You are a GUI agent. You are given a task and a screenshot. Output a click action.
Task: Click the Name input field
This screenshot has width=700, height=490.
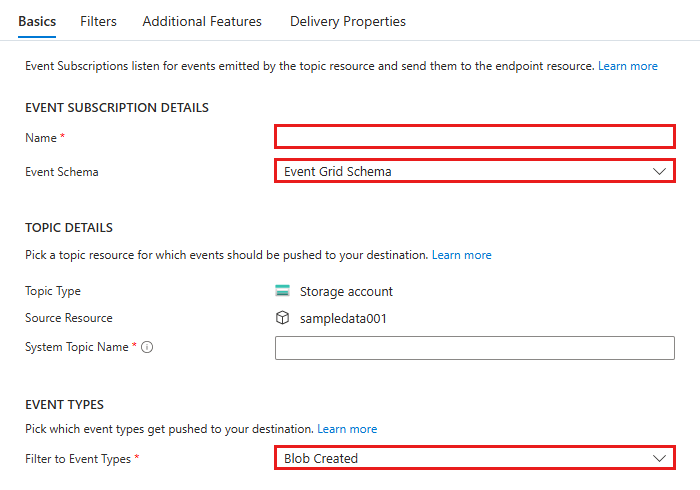click(474, 137)
